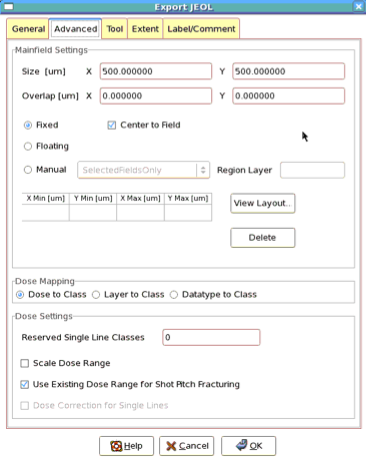Choose the Manual radio option
The height and width of the screenshot is (462, 366).
(28, 170)
